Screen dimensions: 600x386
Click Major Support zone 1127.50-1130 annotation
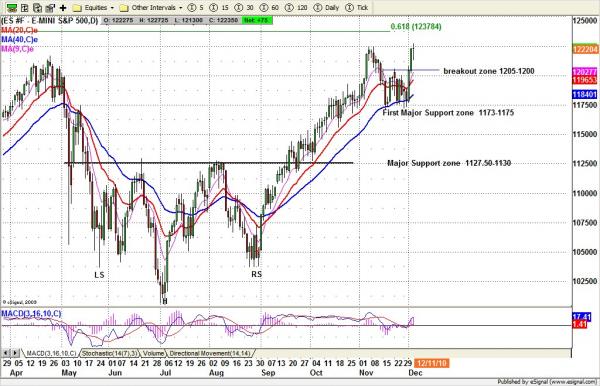(449, 163)
